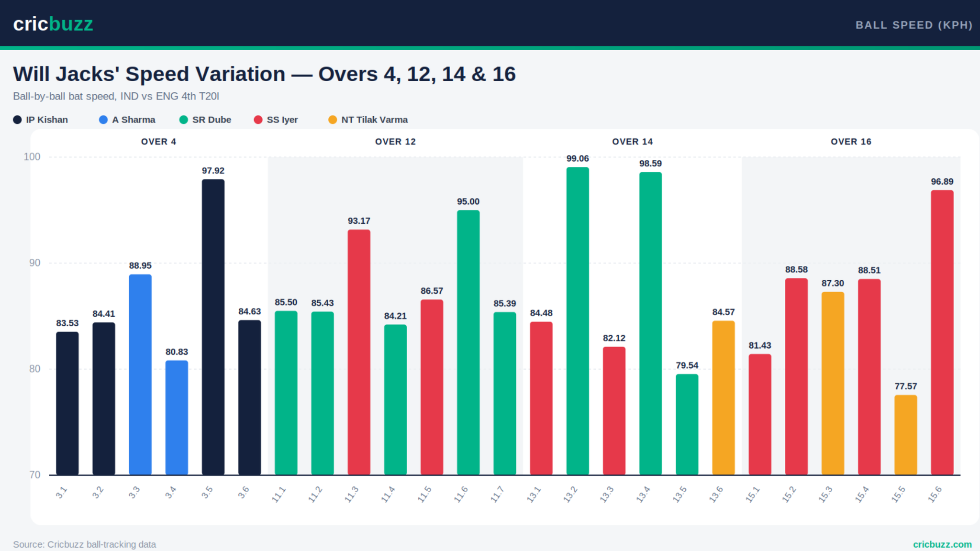Viewport: 980px width, 551px height.
Task: Click the 'Ball-by-ball bat speed' subtitle
Action: [x=116, y=96]
